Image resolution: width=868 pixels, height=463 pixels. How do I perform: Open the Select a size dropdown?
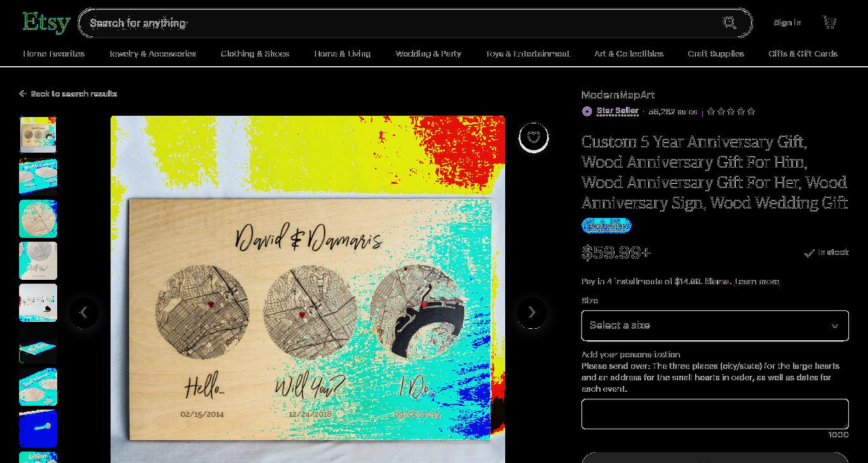point(715,326)
